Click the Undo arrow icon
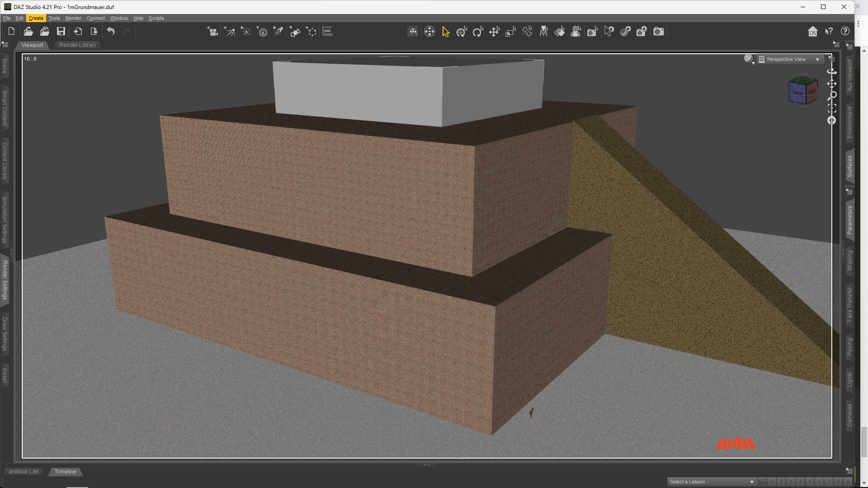The width and height of the screenshot is (868, 488). (x=111, y=32)
